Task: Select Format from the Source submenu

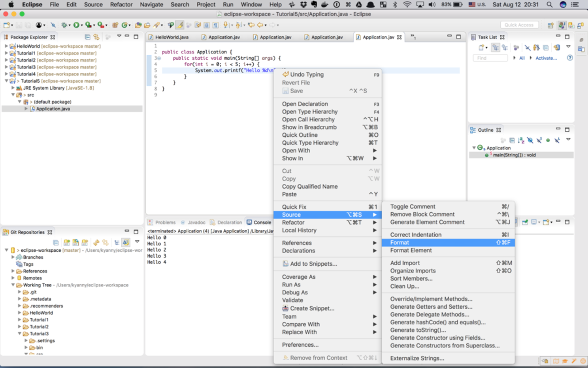Action: (399, 243)
